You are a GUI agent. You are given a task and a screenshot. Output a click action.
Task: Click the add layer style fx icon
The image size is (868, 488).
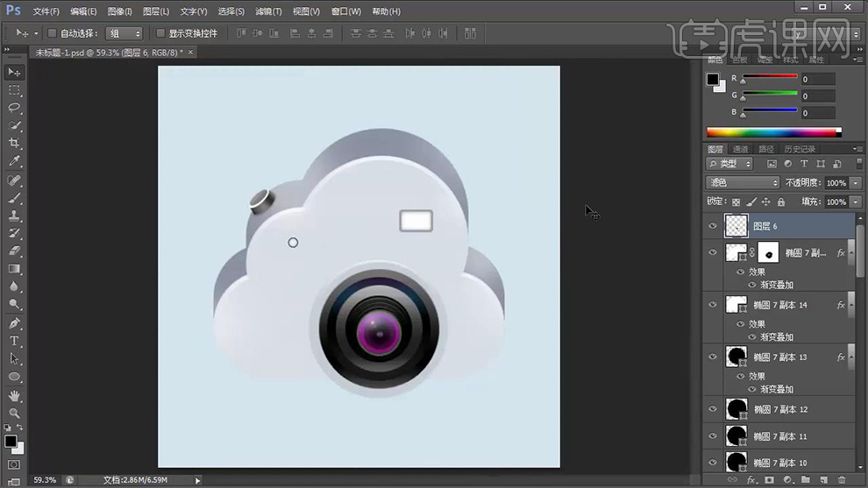coord(751,480)
